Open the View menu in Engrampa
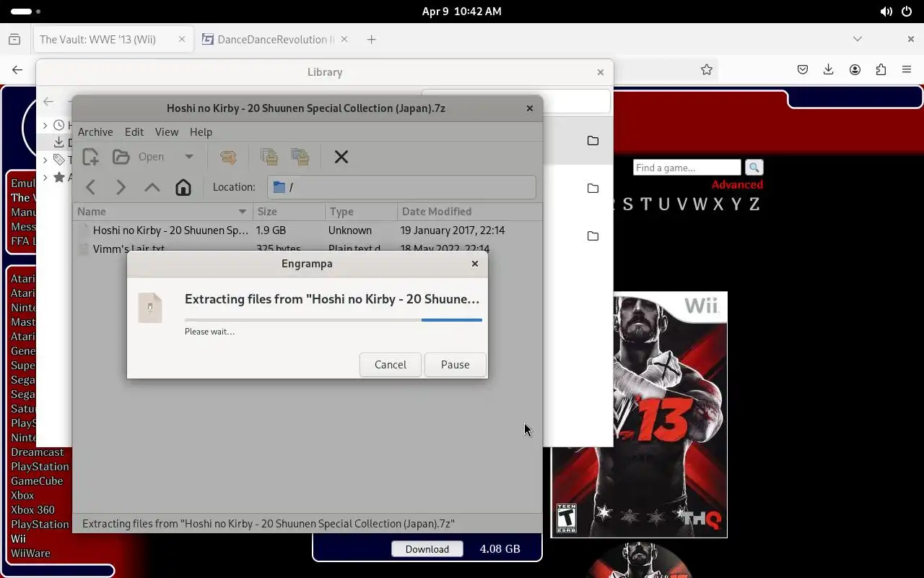The image size is (924, 578). pyautogui.click(x=167, y=132)
